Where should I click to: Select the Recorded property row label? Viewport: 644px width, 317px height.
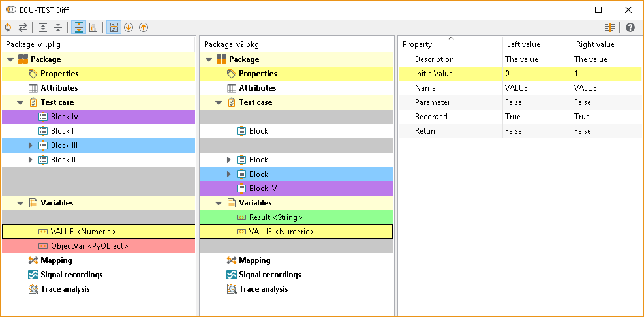tap(431, 117)
